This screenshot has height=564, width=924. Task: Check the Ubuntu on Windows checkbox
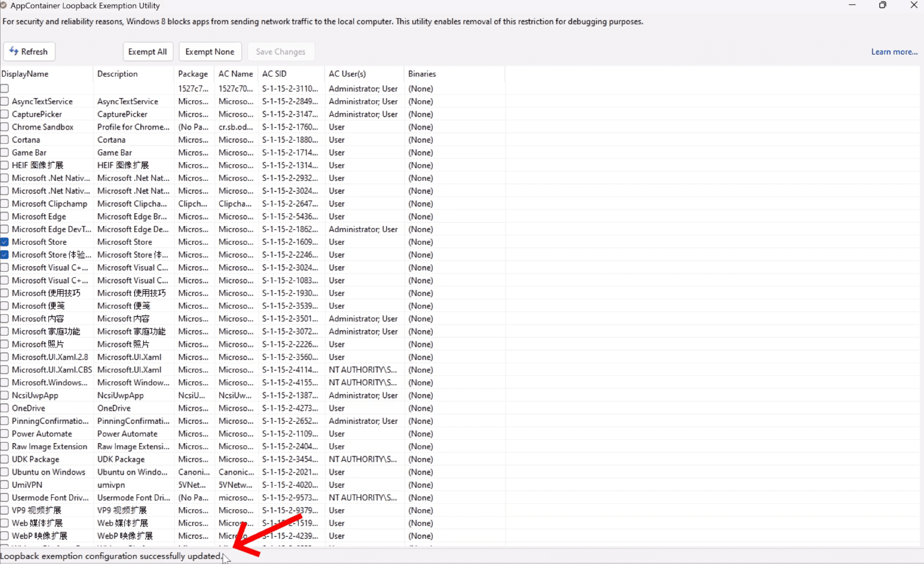click(x=4, y=472)
